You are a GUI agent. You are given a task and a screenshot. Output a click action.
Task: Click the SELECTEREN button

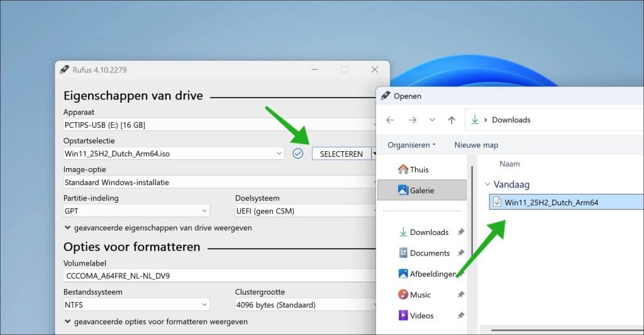[341, 154]
